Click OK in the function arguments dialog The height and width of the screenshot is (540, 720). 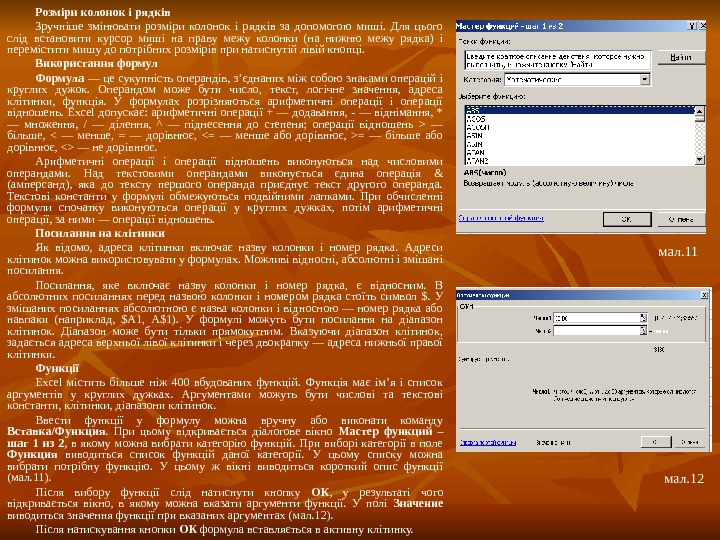click(656, 442)
